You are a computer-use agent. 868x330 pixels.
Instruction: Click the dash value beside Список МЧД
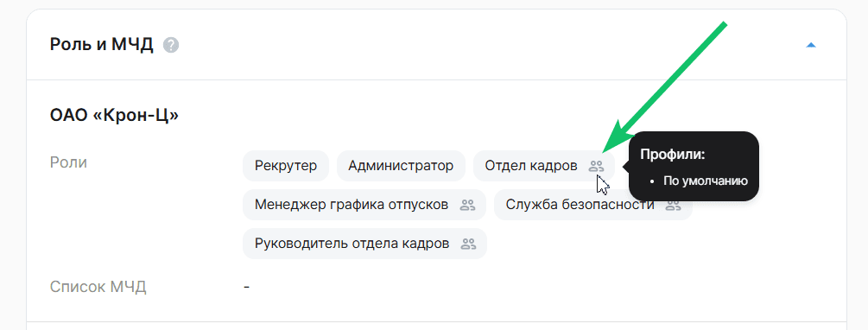click(x=246, y=288)
